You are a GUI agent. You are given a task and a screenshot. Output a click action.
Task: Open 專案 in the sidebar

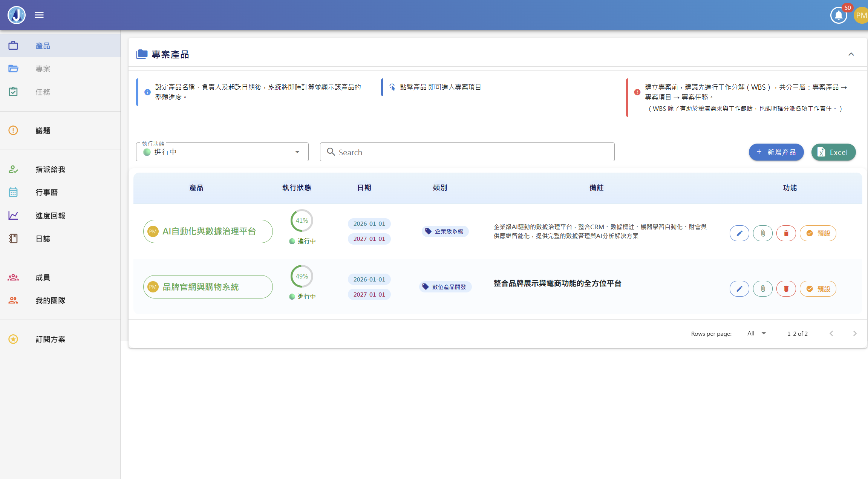(x=43, y=69)
